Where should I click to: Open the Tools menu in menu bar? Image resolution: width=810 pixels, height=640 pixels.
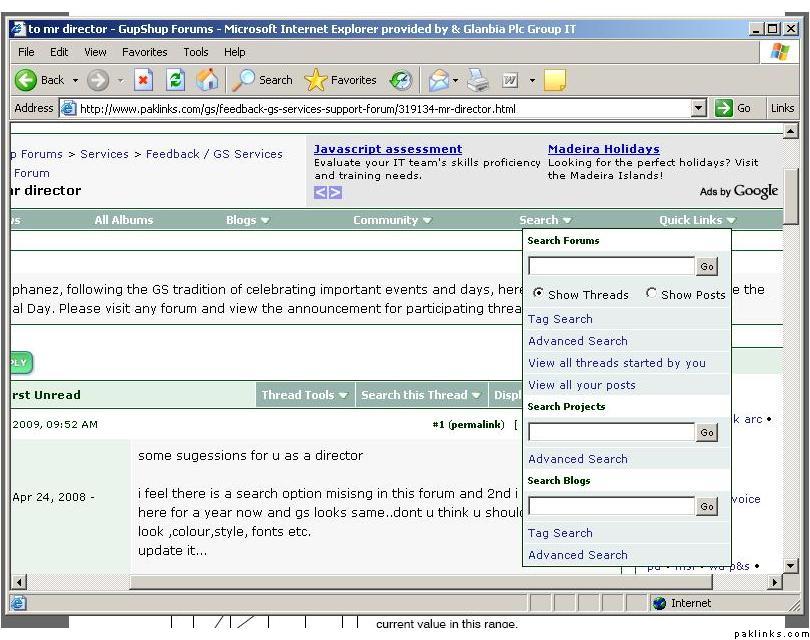coord(196,52)
